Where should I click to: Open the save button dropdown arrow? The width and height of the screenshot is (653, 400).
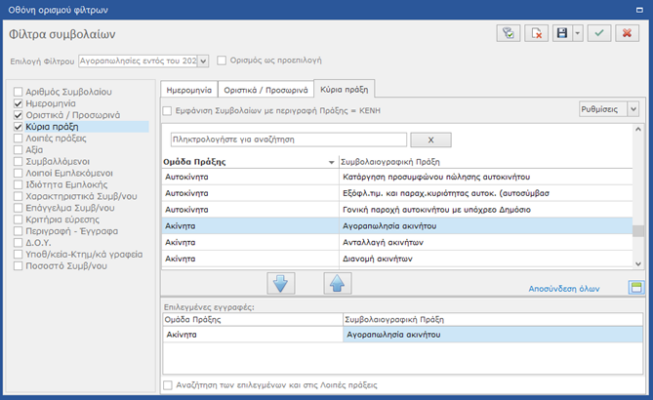click(x=578, y=34)
